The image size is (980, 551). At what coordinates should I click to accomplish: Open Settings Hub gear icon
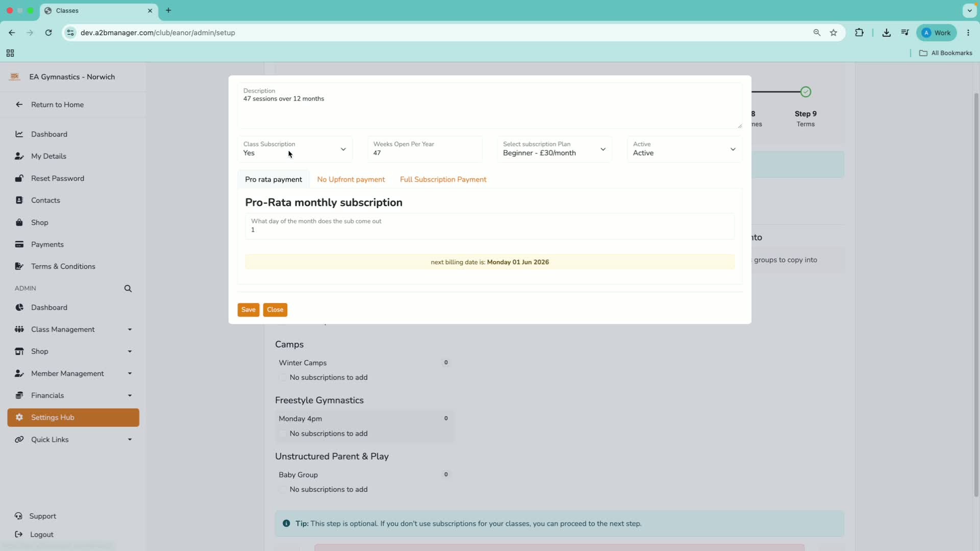[x=19, y=417]
